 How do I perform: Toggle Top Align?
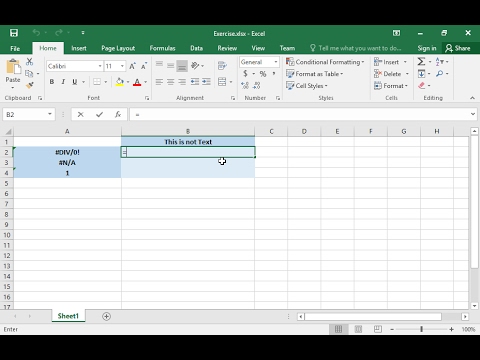point(159,66)
